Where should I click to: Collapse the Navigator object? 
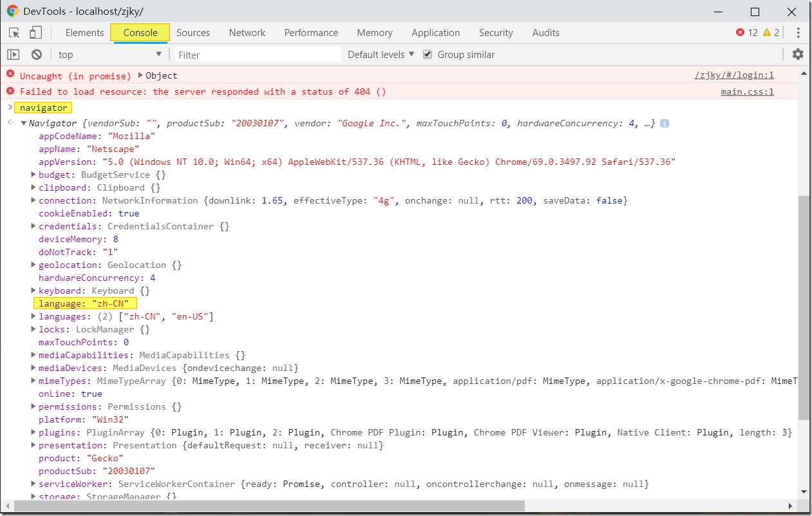click(x=23, y=123)
